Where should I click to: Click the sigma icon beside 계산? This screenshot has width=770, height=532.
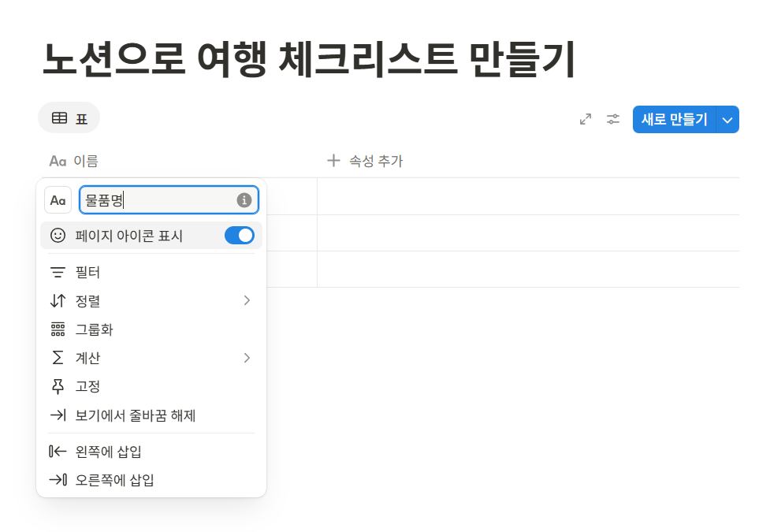click(x=58, y=358)
